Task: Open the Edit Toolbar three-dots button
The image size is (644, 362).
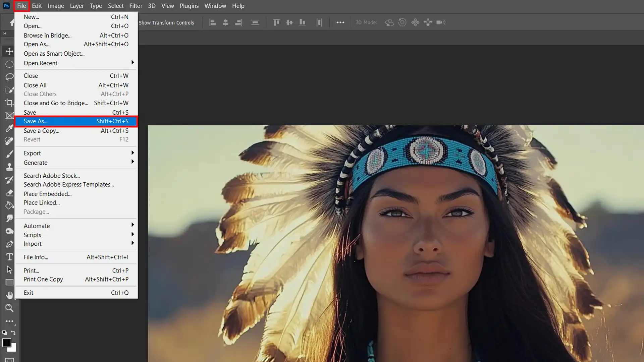Action: click(9, 321)
